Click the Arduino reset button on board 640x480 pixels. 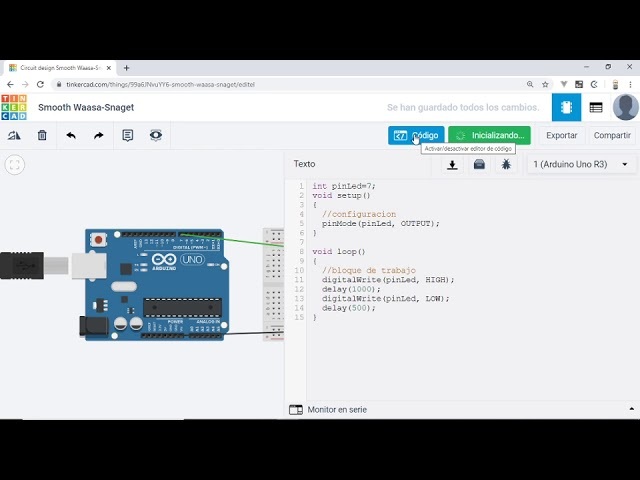[98, 241]
